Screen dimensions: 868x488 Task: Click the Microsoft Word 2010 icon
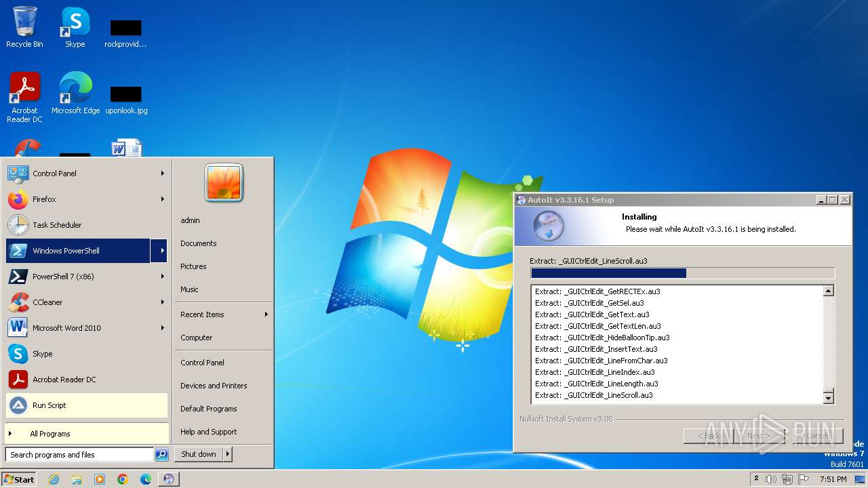click(18, 328)
